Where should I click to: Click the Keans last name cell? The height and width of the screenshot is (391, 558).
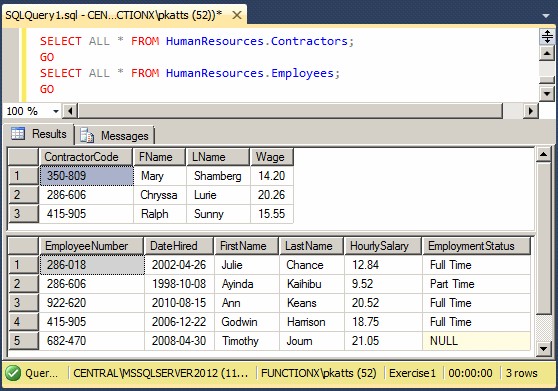click(312, 303)
